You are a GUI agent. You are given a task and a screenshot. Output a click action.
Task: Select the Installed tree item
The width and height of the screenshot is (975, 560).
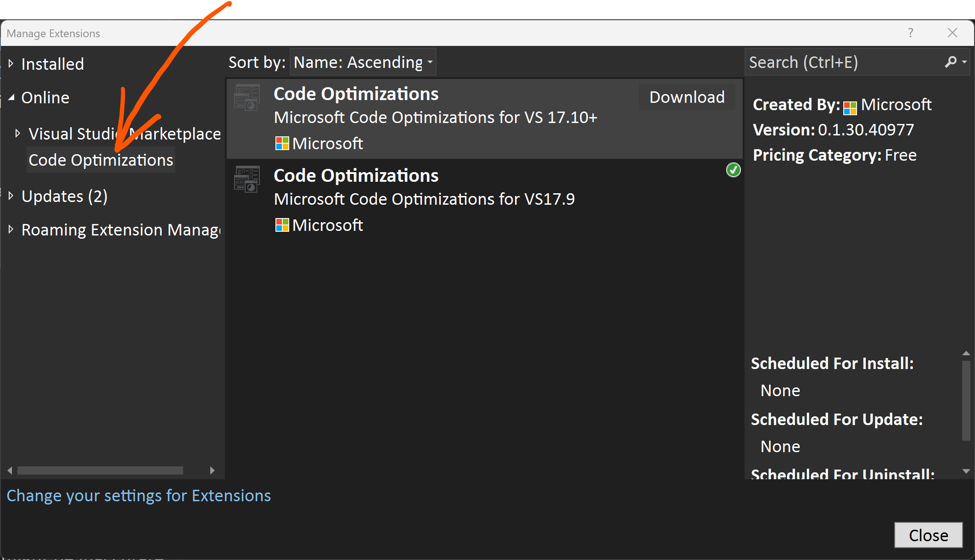pos(52,64)
